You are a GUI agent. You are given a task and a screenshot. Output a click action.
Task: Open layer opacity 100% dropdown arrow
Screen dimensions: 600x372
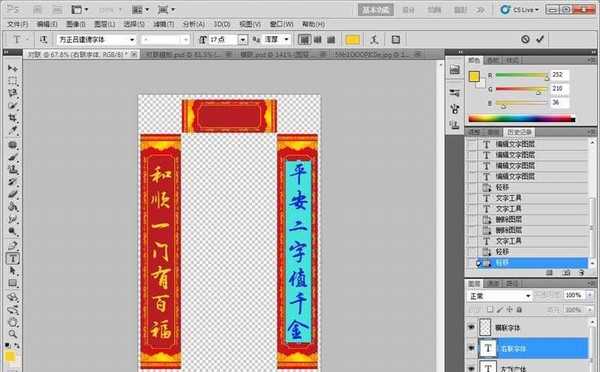(590, 295)
